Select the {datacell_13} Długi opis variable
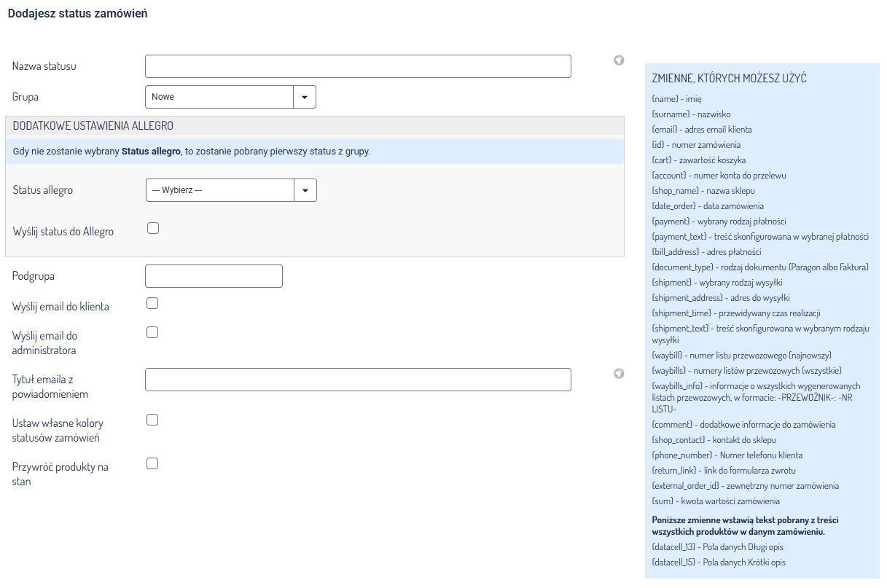The width and height of the screenshot is (887, 588). tap(717, 547)
